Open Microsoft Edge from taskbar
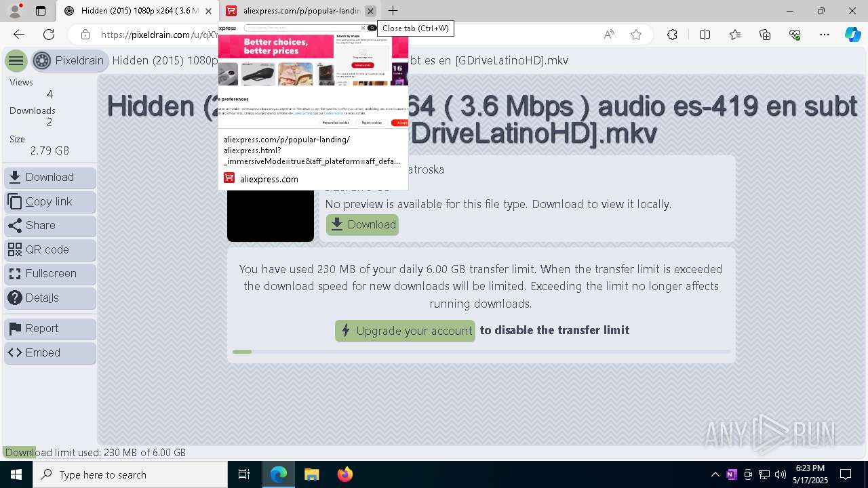The height and width of the screenshot is (488, 868). pos(279,474)
